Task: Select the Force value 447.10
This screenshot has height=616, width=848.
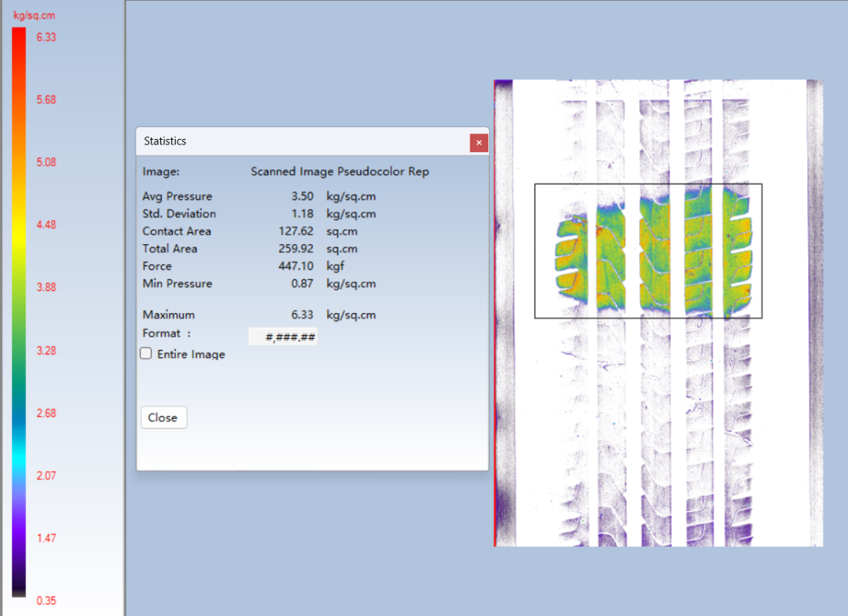Action: coord(297,266)
